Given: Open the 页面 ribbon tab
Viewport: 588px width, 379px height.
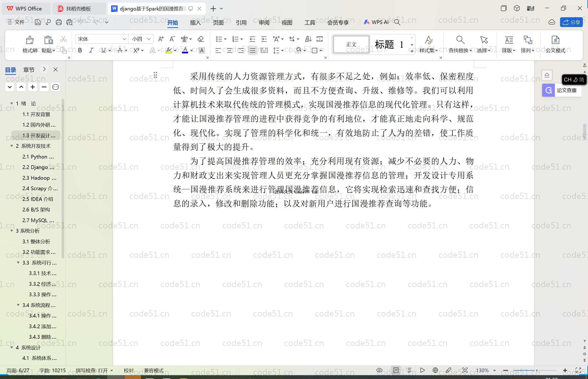Looking at the screenshot, I should [x=218, y=23].
